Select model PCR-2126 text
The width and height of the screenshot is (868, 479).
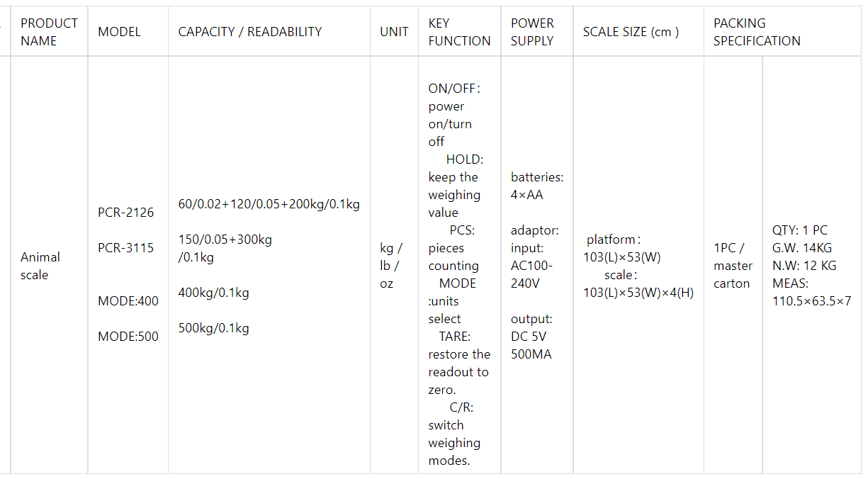coord(125,213)
